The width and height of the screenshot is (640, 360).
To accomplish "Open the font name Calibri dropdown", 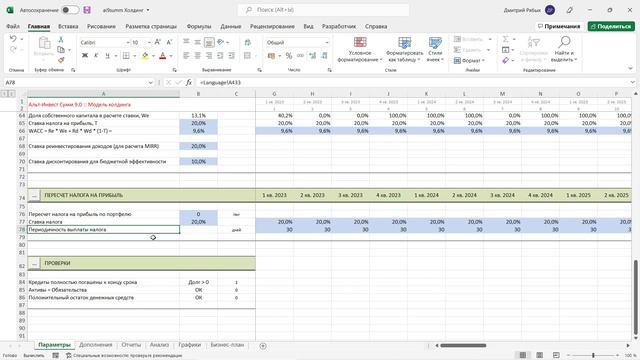I will click(x=128, y=42).
